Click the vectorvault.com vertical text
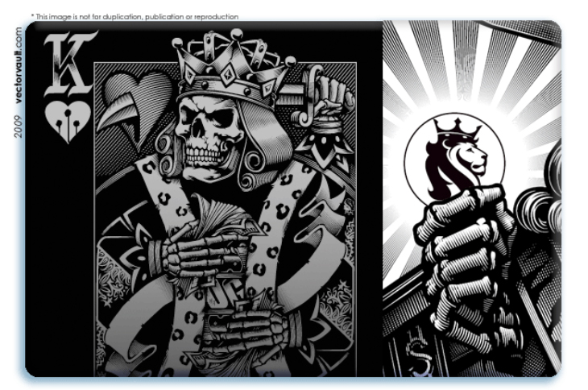Screen dimensions: 588x390 19,65
